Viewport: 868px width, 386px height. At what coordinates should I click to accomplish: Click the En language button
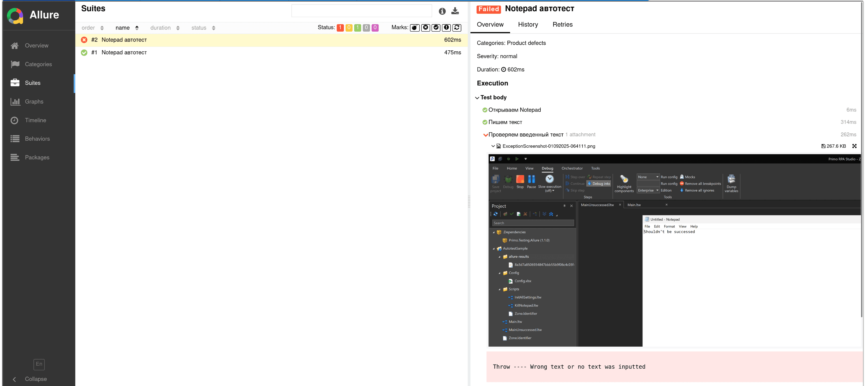[39, 364]
